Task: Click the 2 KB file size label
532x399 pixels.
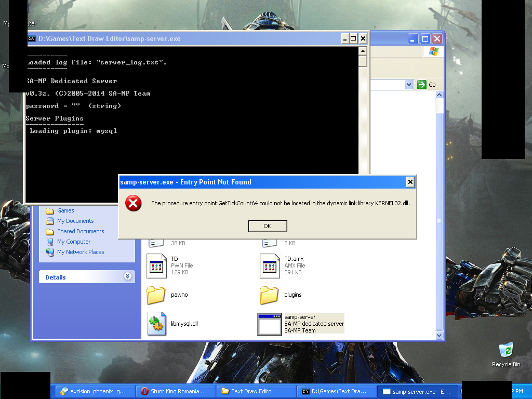Action: point(290,243)
